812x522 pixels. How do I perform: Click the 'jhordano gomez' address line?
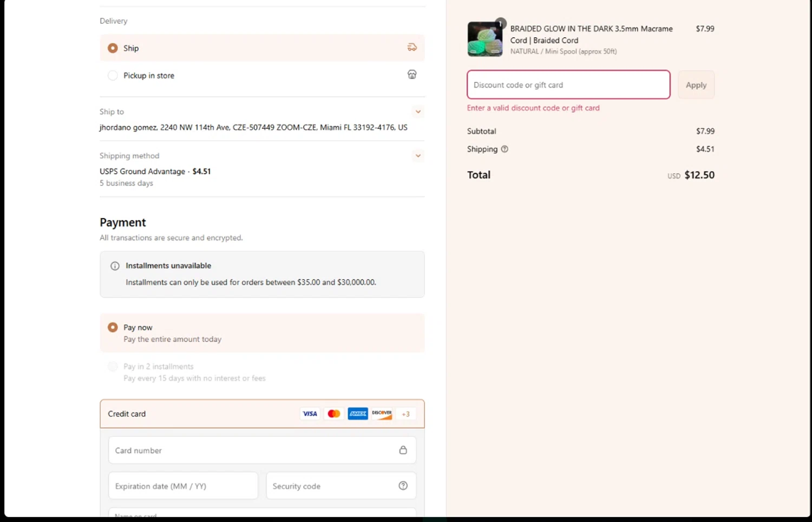coord(253,127)
